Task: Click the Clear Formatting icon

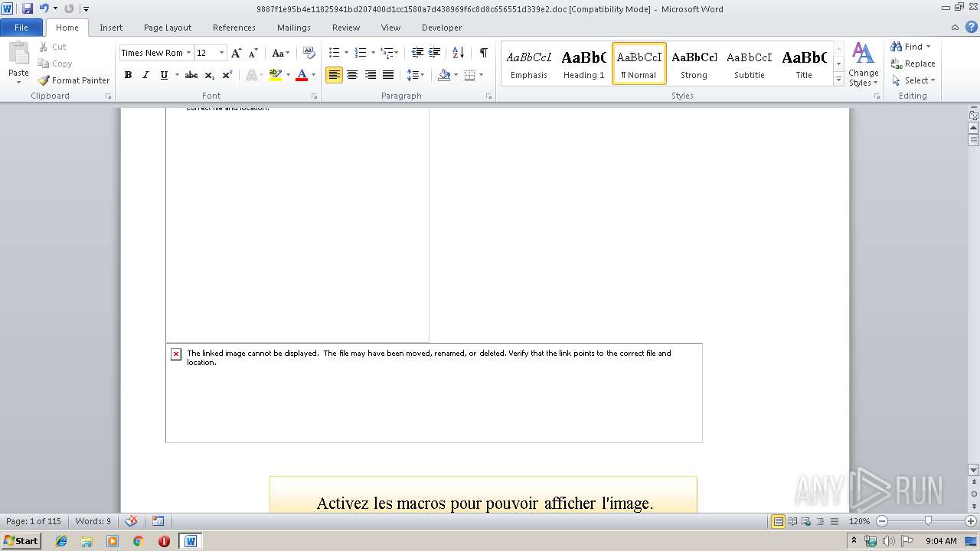Action: pos(309,53)
